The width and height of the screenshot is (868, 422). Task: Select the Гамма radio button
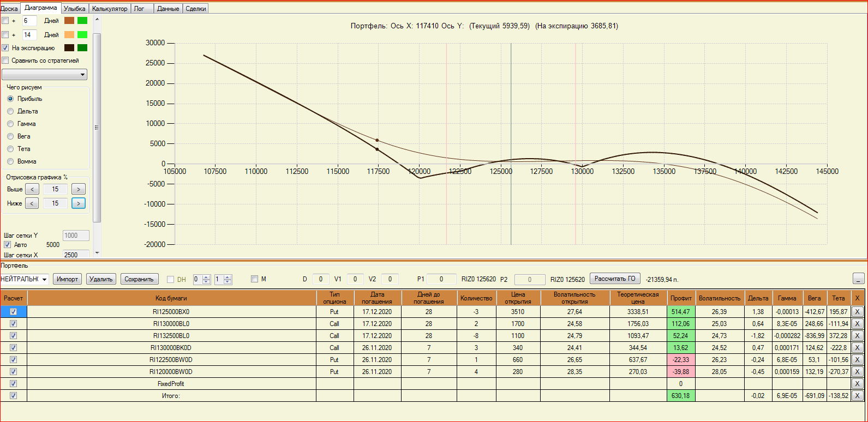(10, 124)
